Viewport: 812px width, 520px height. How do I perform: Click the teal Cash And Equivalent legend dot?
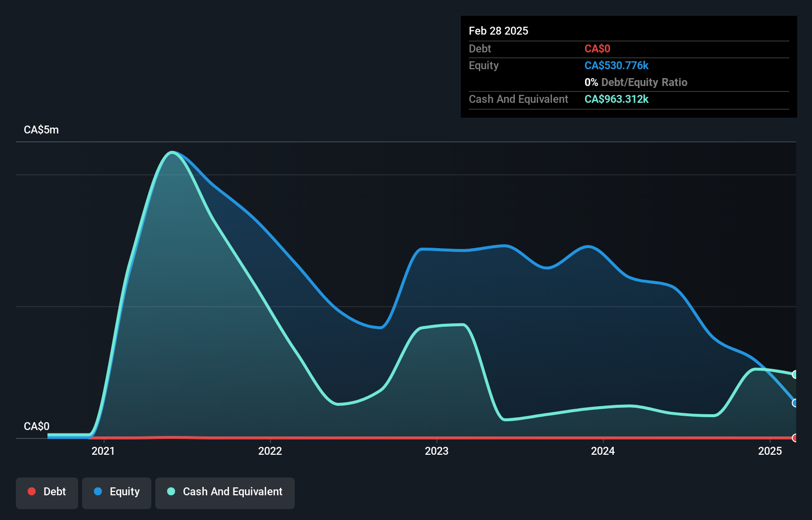(x=171, y=491)
